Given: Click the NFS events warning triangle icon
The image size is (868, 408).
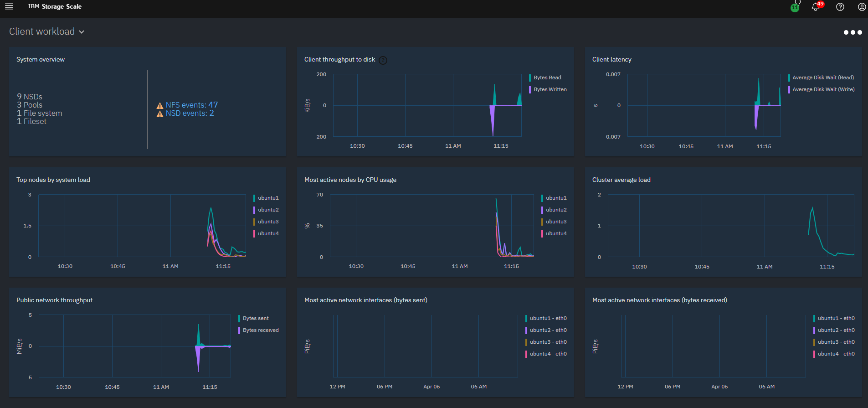Looking at the screenshot, I should tap(160, 106).
